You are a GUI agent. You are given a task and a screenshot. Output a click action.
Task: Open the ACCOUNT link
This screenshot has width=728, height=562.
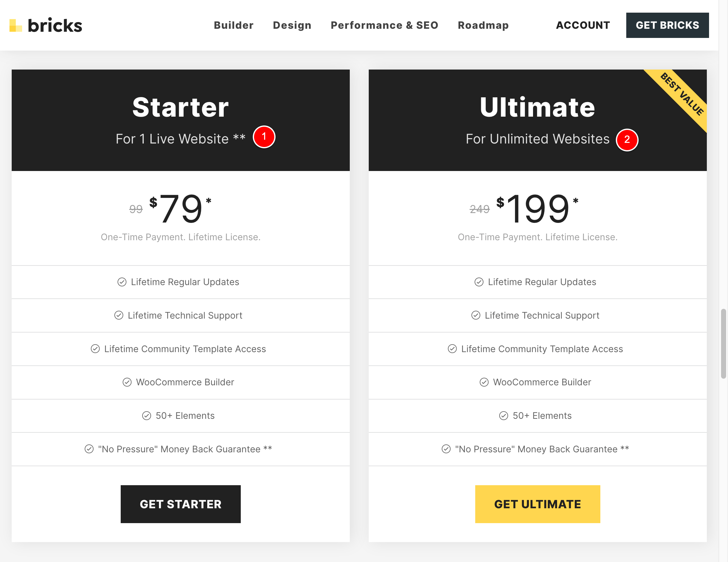[x=583, y=25]
